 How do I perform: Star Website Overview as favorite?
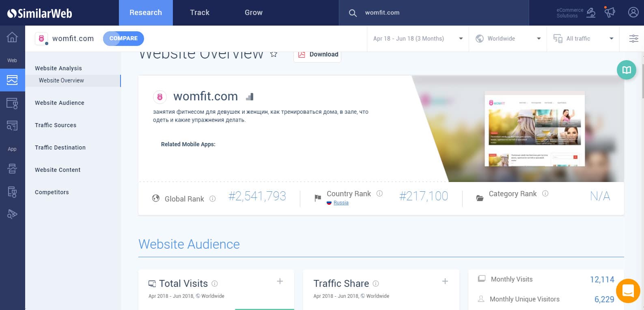274,54
